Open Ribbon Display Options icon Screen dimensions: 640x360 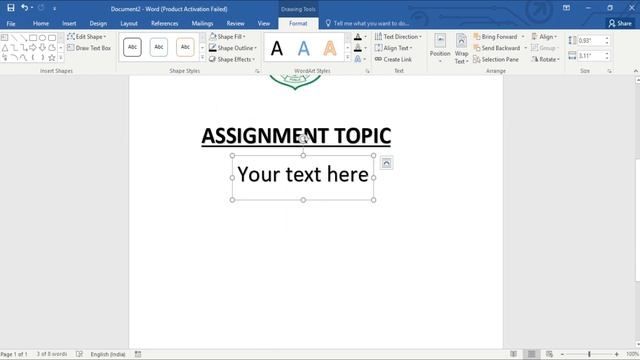click(x=566, y=8)
